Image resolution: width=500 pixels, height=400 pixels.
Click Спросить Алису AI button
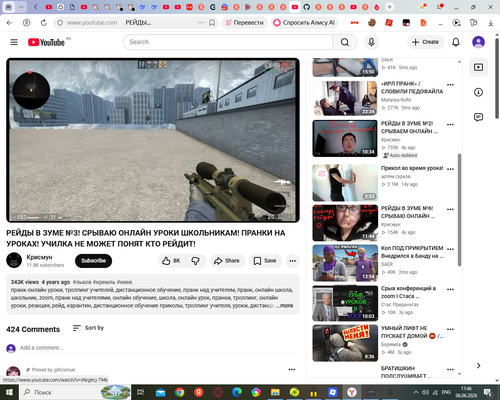pyautogui.click(x=304, y=23)
